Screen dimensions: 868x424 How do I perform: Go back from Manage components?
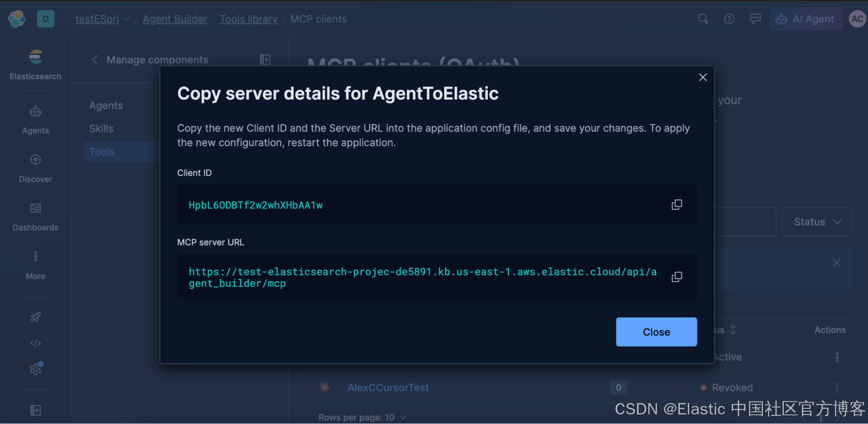tap(95, 59)
